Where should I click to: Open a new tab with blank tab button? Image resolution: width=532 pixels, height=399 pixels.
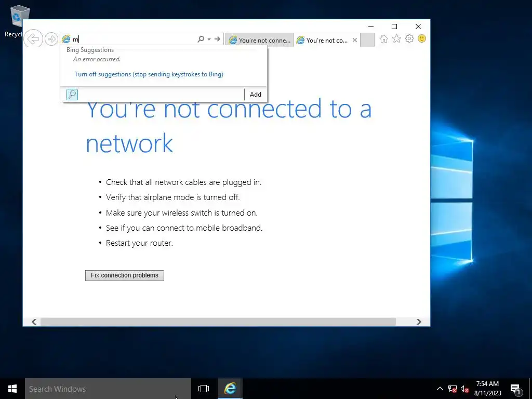coord(367,39)
